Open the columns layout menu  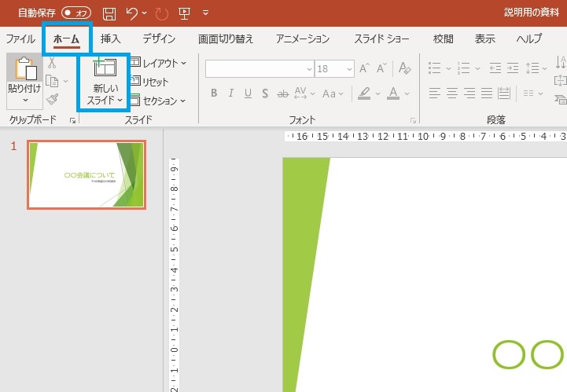pyautogui.click(x=533, y=93)
